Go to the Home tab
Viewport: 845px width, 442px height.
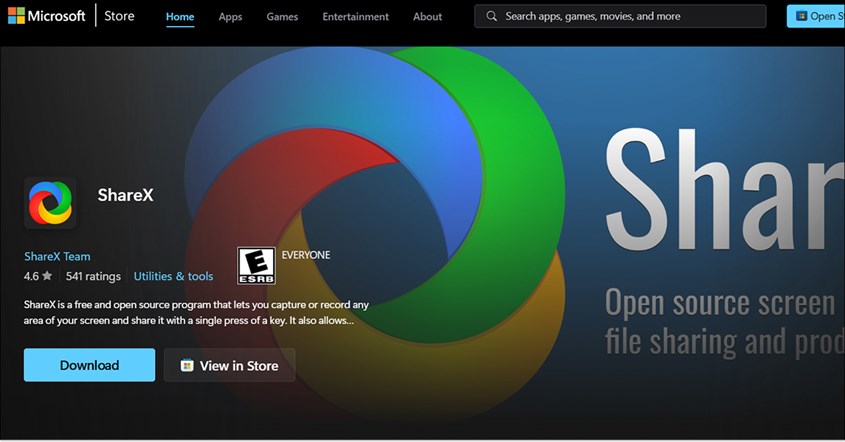180,16
